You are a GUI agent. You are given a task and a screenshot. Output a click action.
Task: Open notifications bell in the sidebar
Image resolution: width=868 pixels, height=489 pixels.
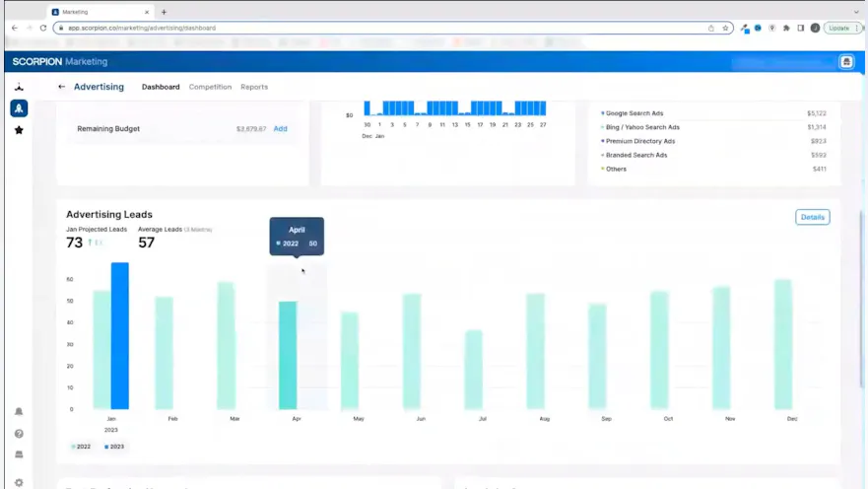[x=19, y=412]
